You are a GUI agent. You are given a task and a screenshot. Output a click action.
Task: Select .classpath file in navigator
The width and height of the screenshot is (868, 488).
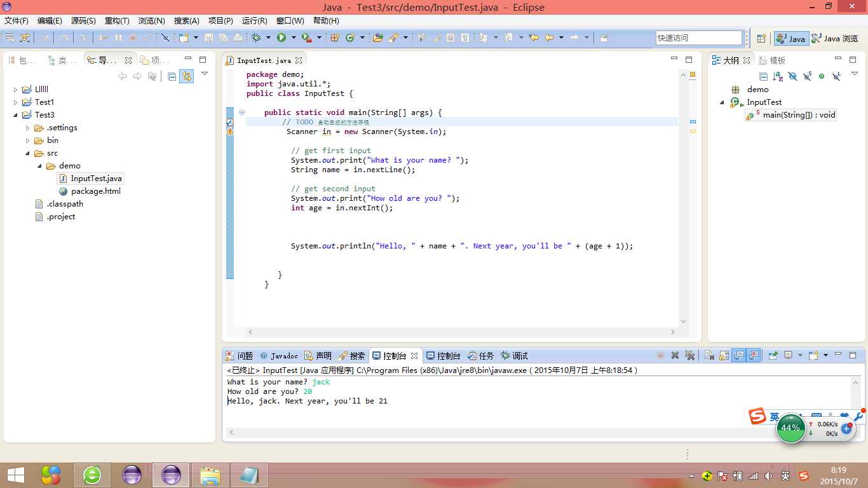pyautogui.click(x=58, y=204)
